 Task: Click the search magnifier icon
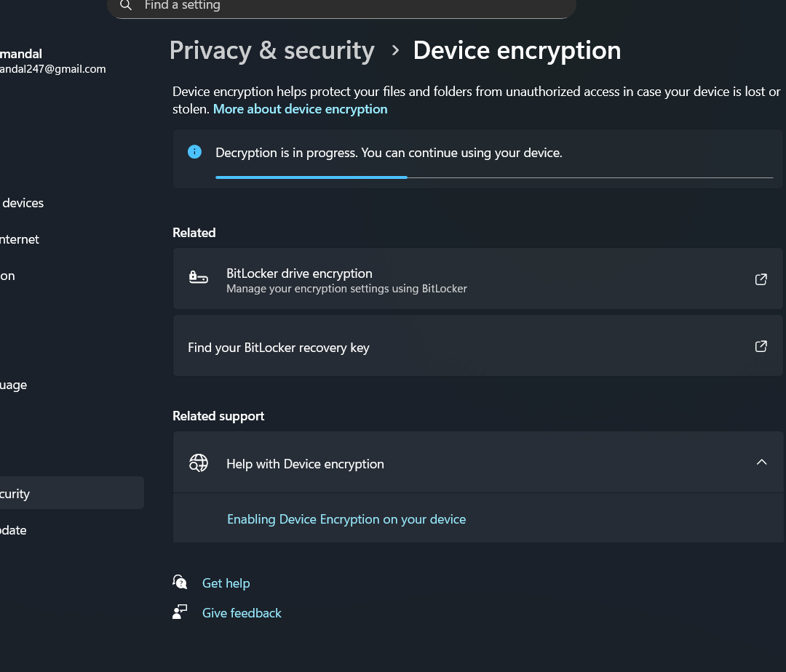coord(126,6)
